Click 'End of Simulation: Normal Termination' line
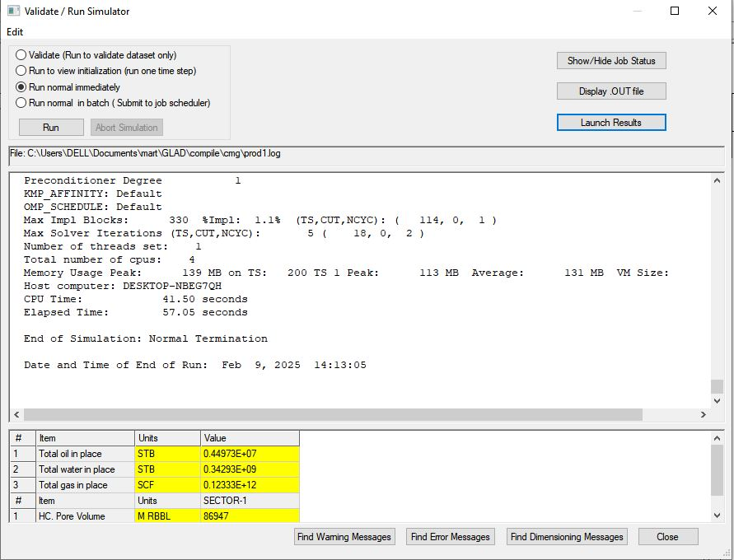Viewport: 734px width, 560px height. tap(146, 338)
